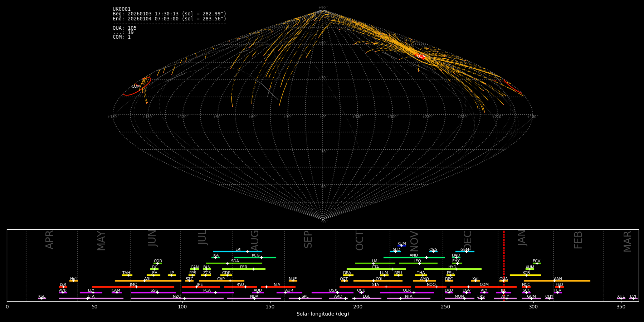The height and width of the screenshot is (322, 644).
Task: Click the 250 tick label on the axis
Action: [x=445, y=307]
